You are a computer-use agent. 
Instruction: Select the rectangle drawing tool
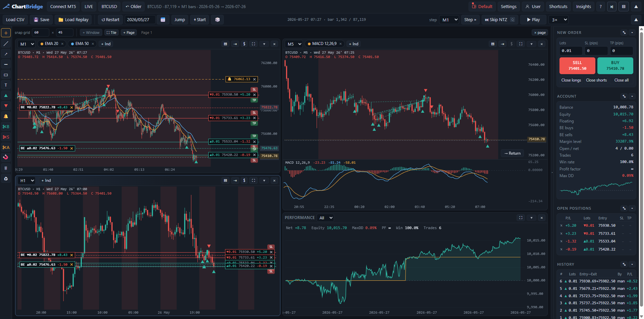point(6,74)
